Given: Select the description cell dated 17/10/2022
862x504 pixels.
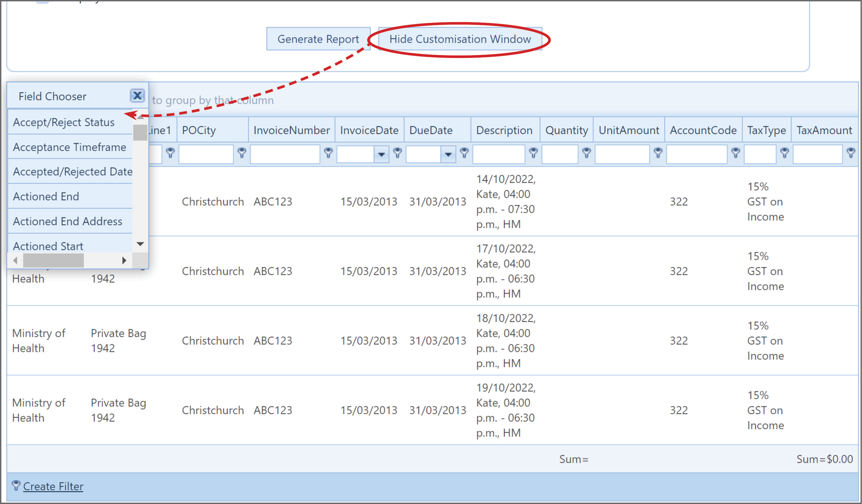Looking at the screenshot, I should (x=506, y=271).
